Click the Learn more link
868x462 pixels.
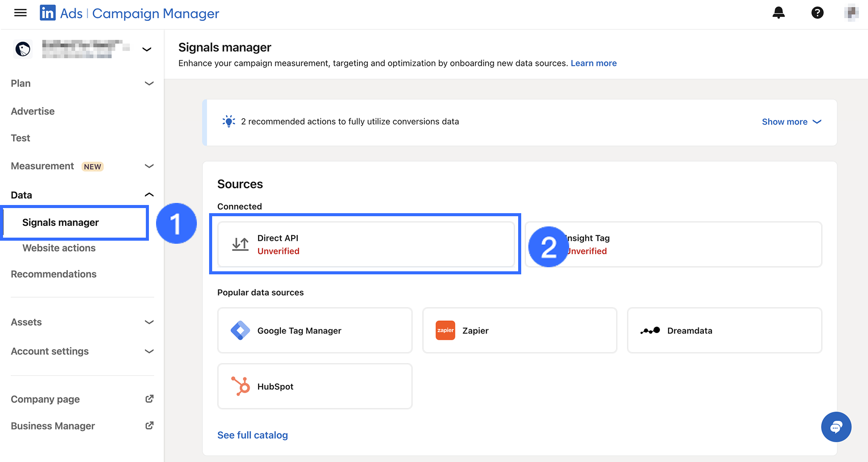593,63
